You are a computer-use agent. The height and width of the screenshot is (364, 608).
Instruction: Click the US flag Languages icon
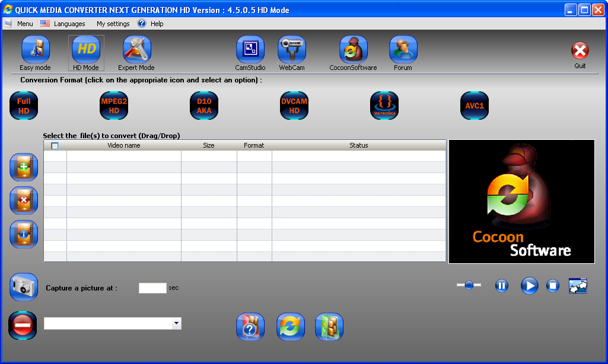coord(45,23)
